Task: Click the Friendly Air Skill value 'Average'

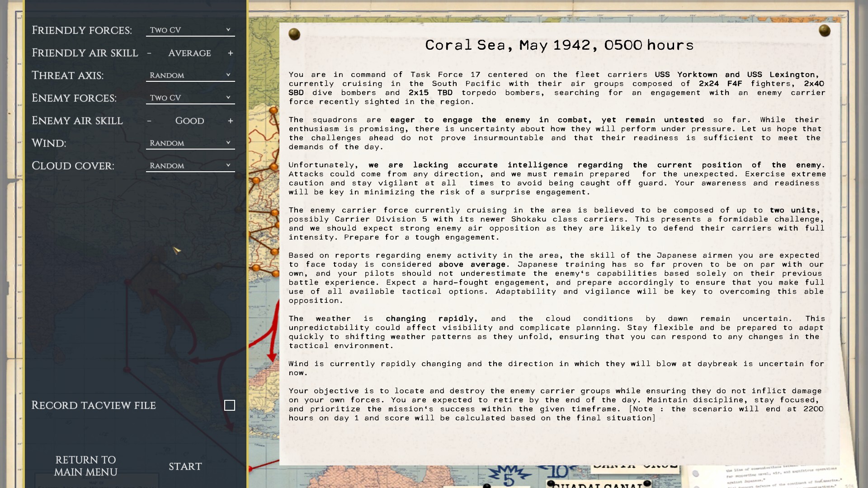Action: [190, 53]
